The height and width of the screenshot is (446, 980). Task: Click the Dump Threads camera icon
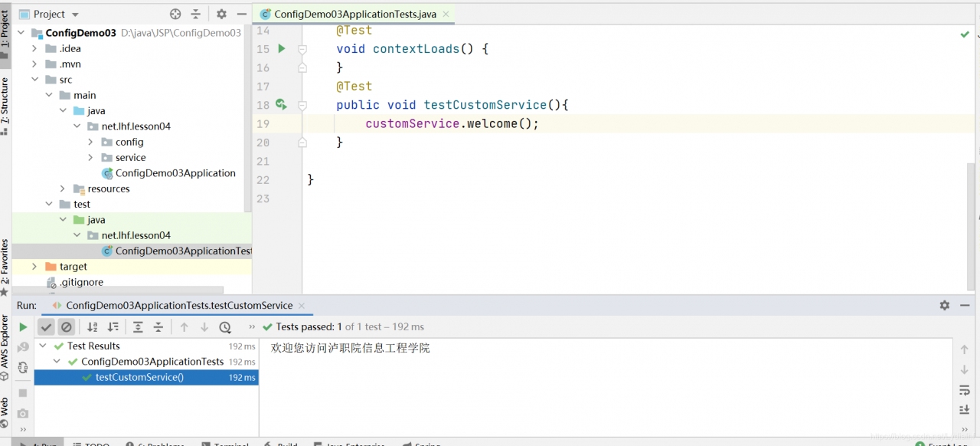[23, 414]
